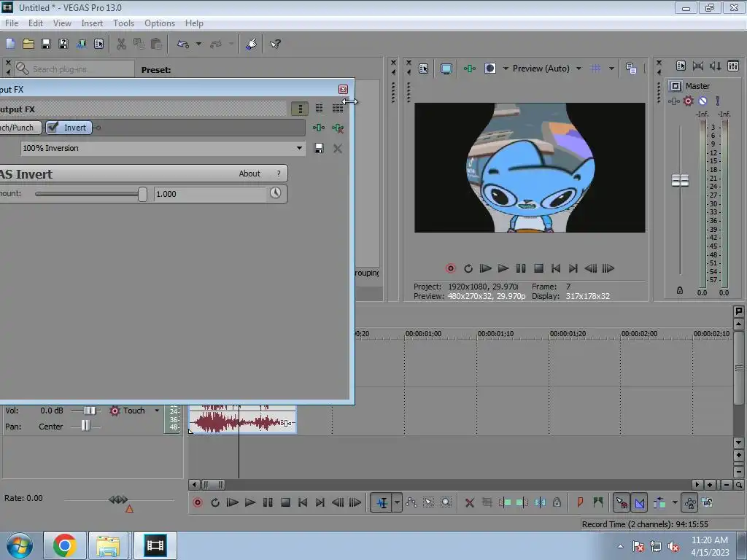Click Master bus label in mixer
747x560 pixels.
697,86
